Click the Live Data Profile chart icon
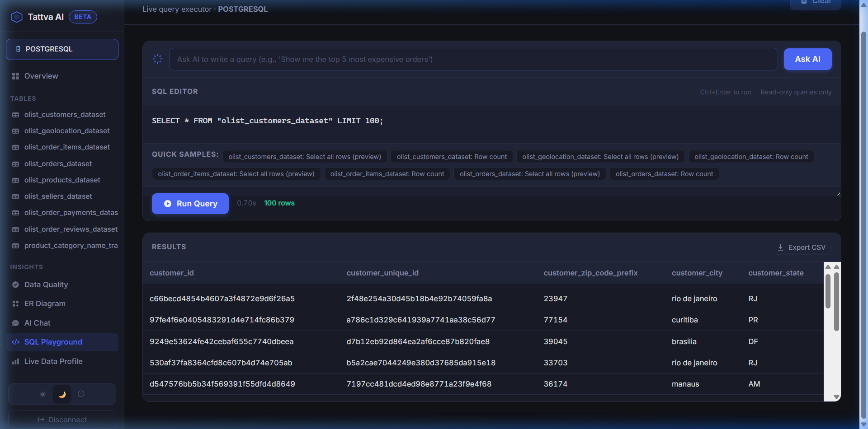The width and height of the screenshot is (868, 429). (x=16, y=362)
